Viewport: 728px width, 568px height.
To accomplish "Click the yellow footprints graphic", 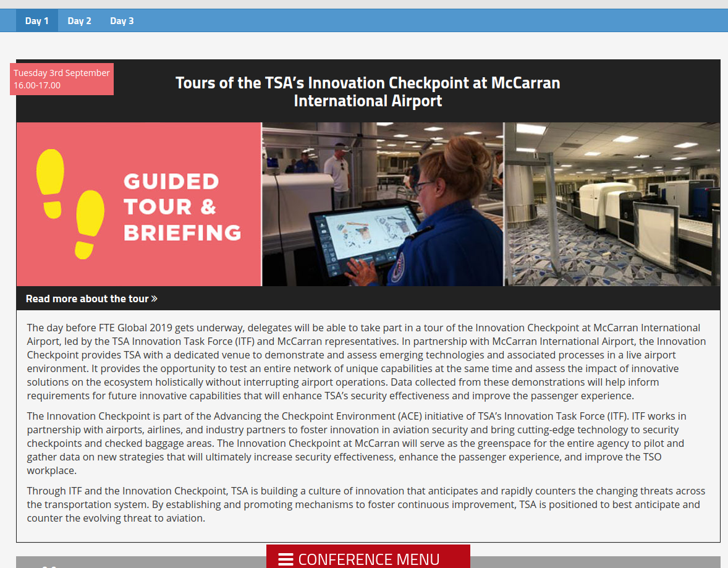I will tap(70, 204).
